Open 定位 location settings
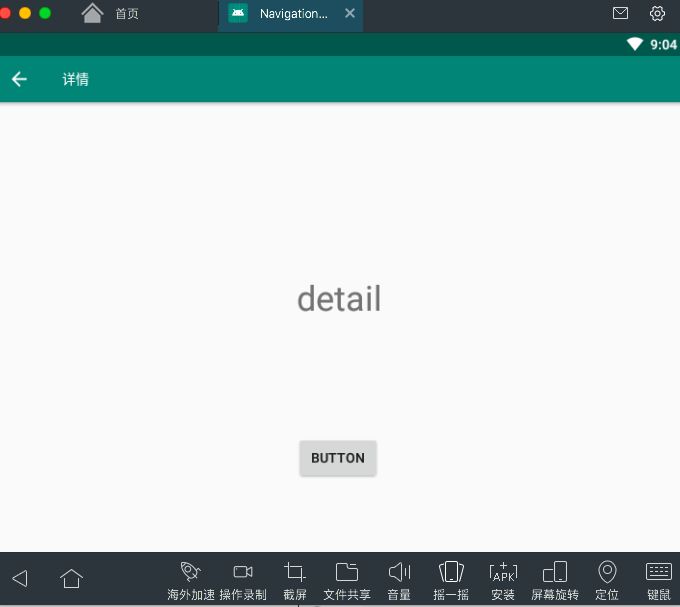The width and height of the screenshot is (680, 607). (x=607, y=581)
